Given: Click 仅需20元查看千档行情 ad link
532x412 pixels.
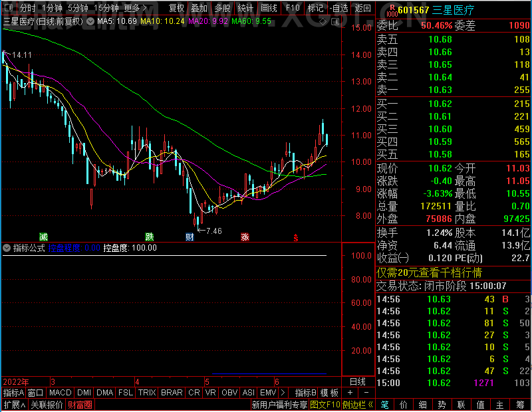Looking at the screenshot, I should (x=429, y=272).
